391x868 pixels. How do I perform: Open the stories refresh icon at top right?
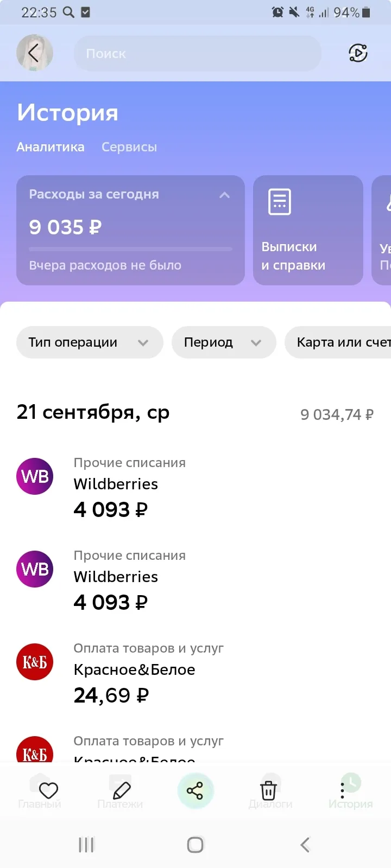(358, 53)
